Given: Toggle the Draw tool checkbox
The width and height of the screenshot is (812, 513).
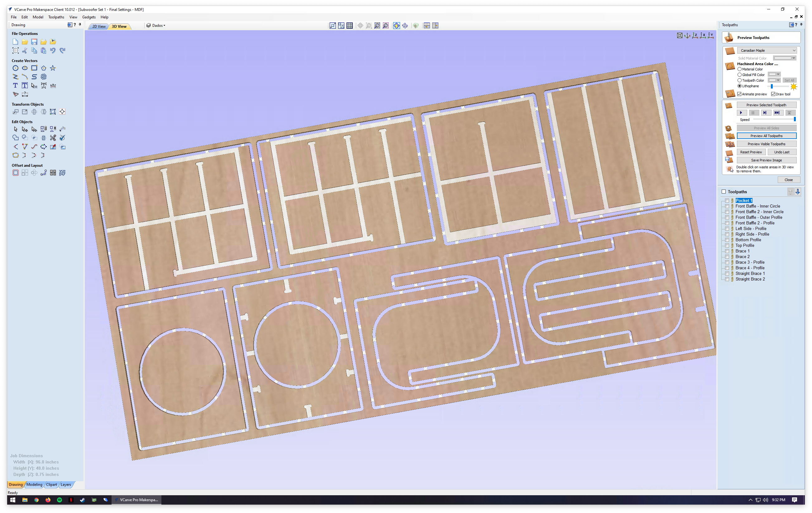Looking at the screenshot, I should pos(773,94).
